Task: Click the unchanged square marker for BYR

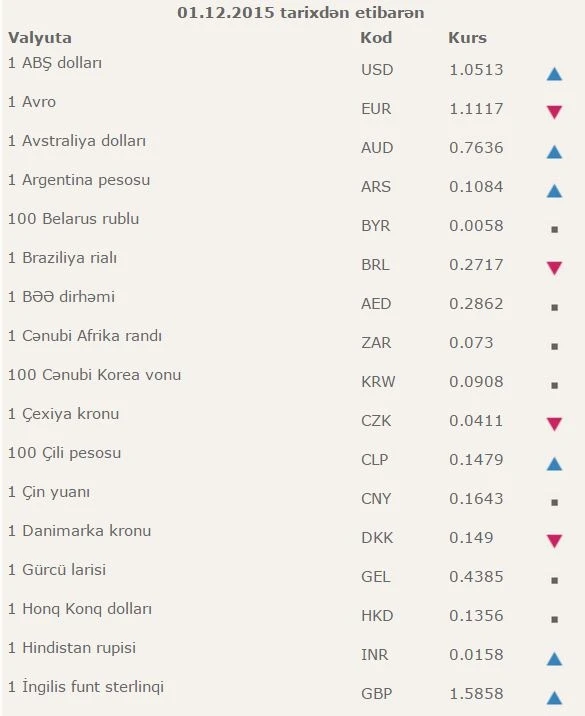Action: tap(554, 229)
